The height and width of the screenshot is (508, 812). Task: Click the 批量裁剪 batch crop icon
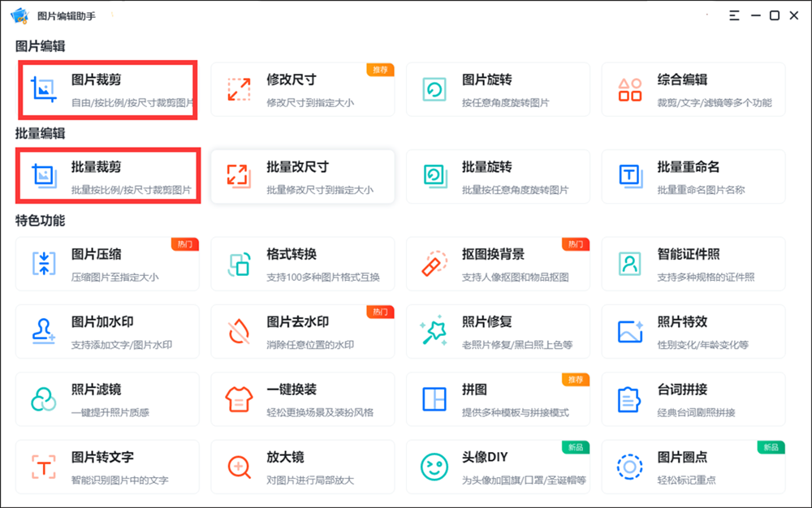coord(44,176)
